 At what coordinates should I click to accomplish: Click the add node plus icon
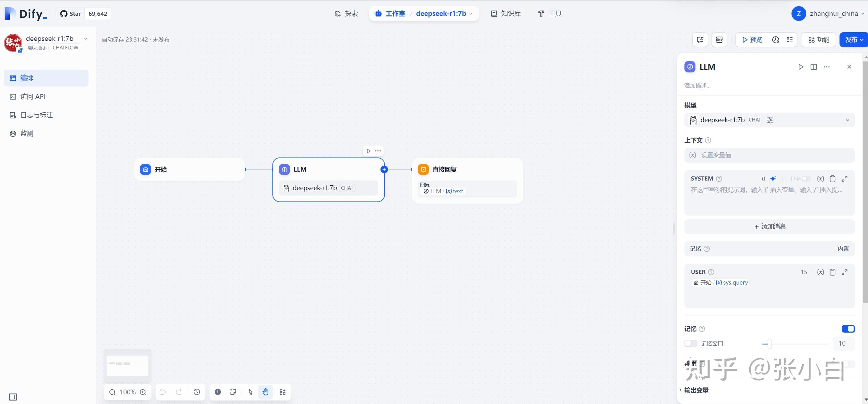point(218,392)
